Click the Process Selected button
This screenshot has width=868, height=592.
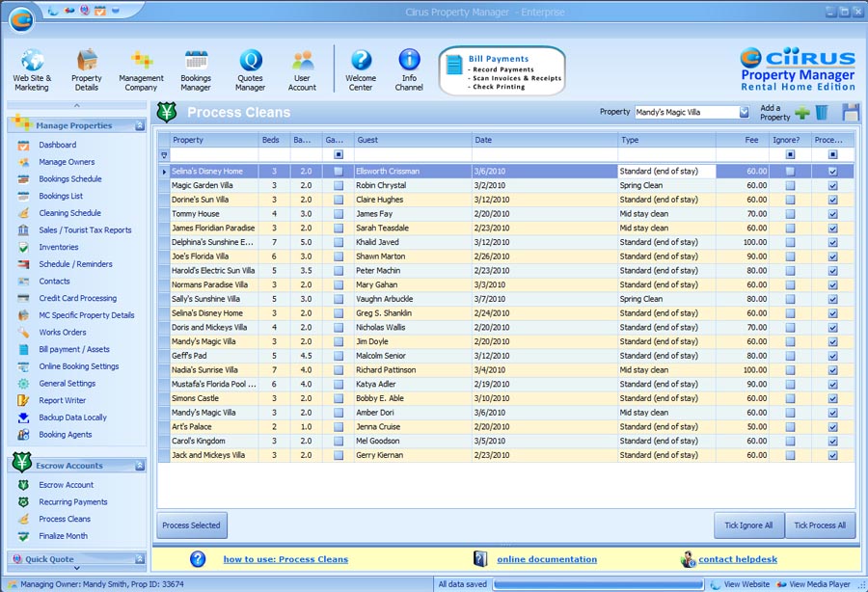pos(192,525)
